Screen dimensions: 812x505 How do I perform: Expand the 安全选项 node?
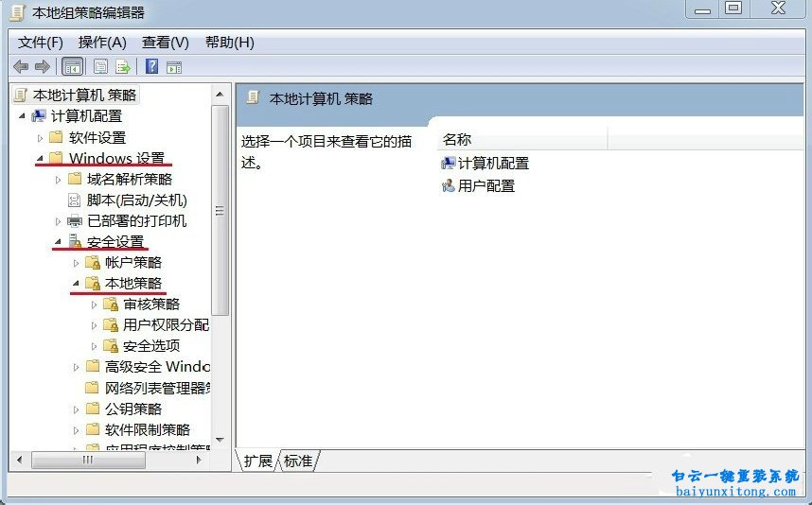coord(95,346)
